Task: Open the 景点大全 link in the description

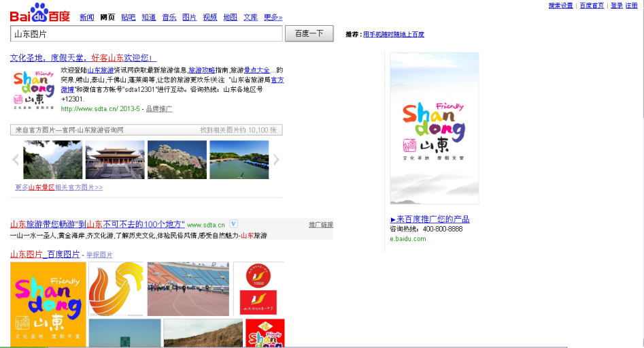Action: coord(257,70)
